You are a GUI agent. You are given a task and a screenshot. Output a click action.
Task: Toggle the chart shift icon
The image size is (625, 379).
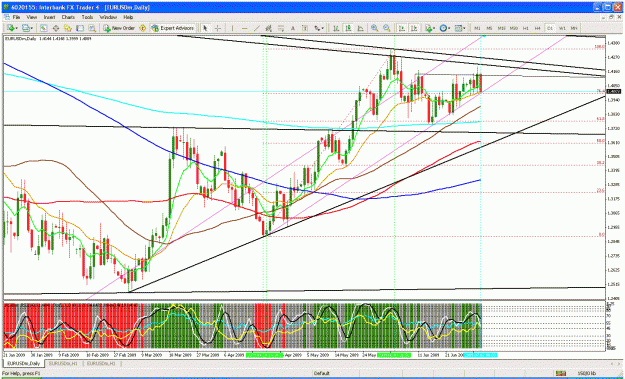point(414,28)
